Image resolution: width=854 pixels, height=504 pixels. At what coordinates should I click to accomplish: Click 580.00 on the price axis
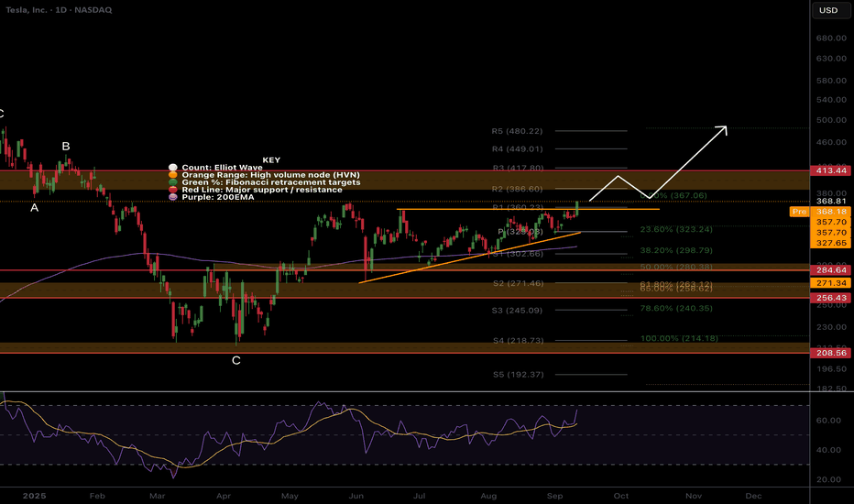(831, 81)
